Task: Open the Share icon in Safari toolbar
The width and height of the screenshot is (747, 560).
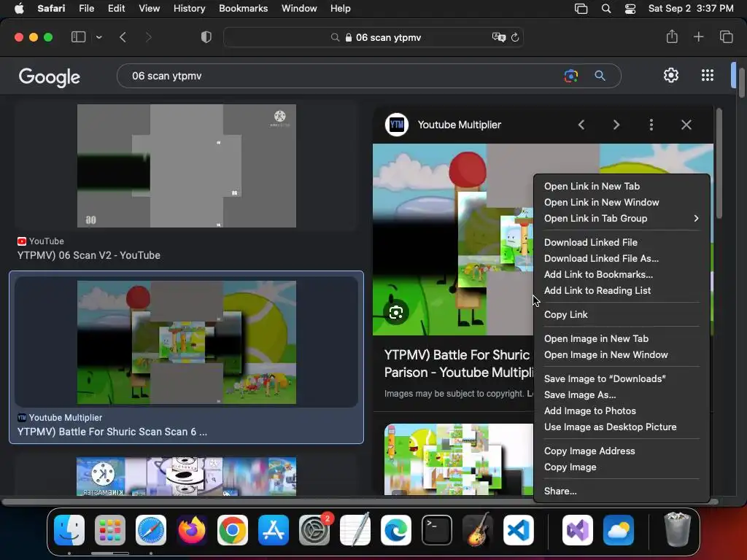Action: click(x=672, y=36)
